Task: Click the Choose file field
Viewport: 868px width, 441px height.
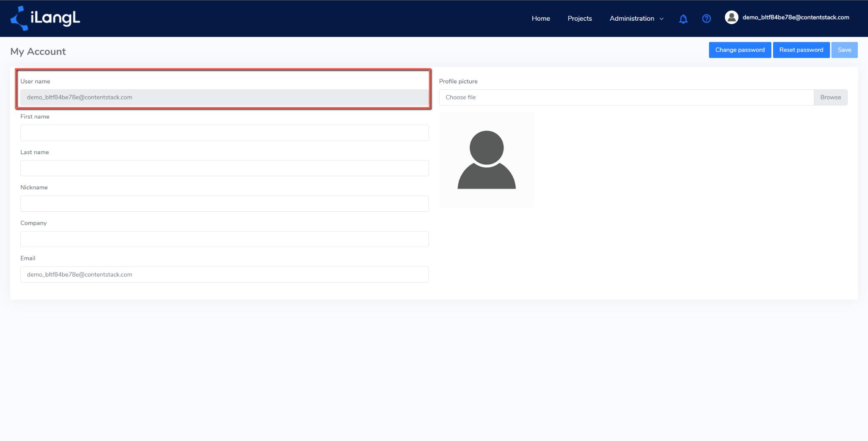Action: (626, 97)
